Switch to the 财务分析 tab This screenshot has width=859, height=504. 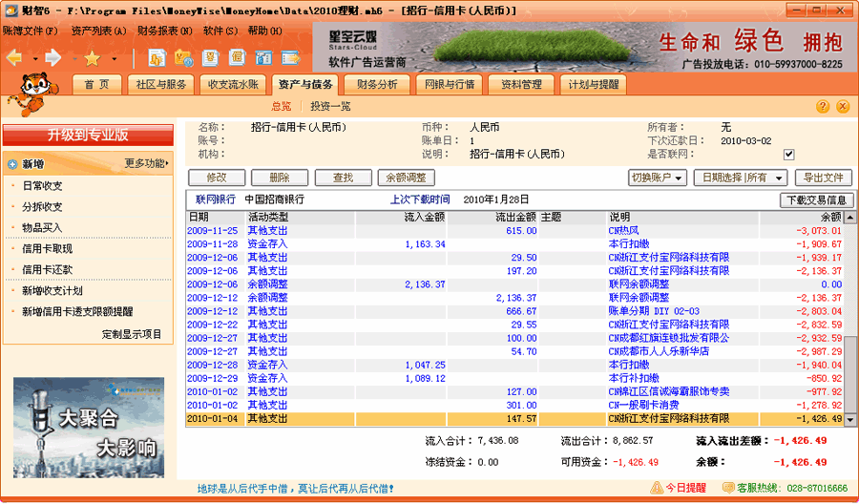tap(377, 84)
